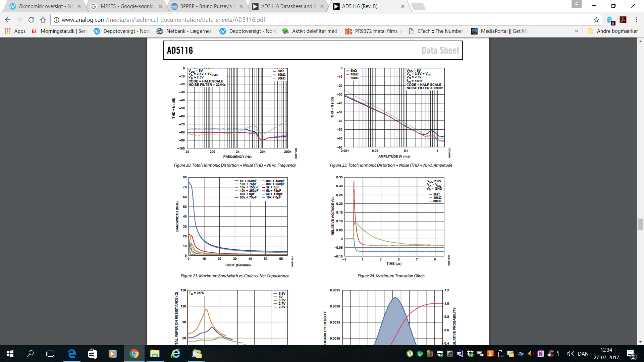
Task: Open the clock and date flyout
Action: (x=606, y=354)
